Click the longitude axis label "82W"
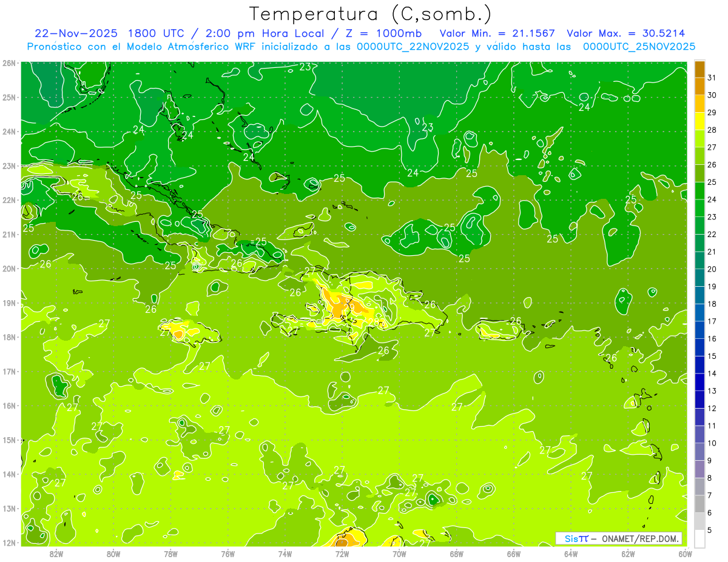 point(56,553)
